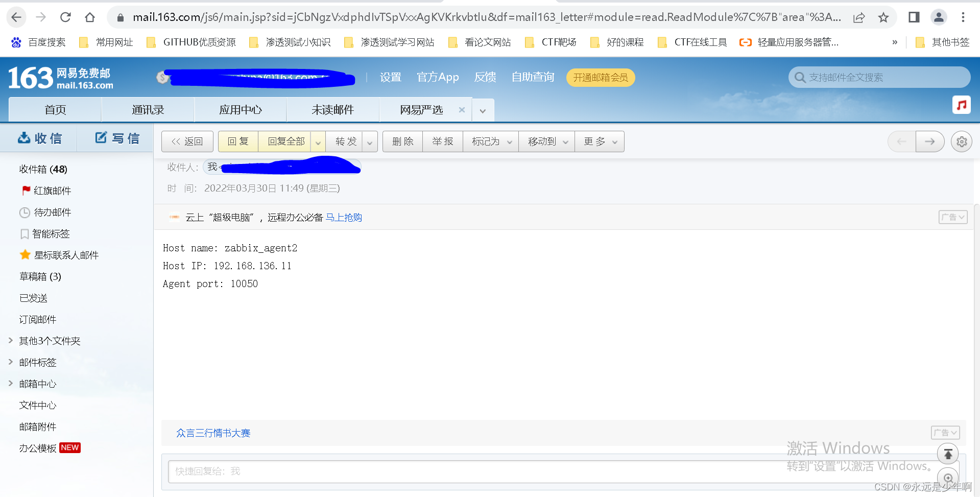The width and height of the screenshot is (980, 497).
Task: Show more bookmarks with the chevron
Action: click(x=895, y=42)
